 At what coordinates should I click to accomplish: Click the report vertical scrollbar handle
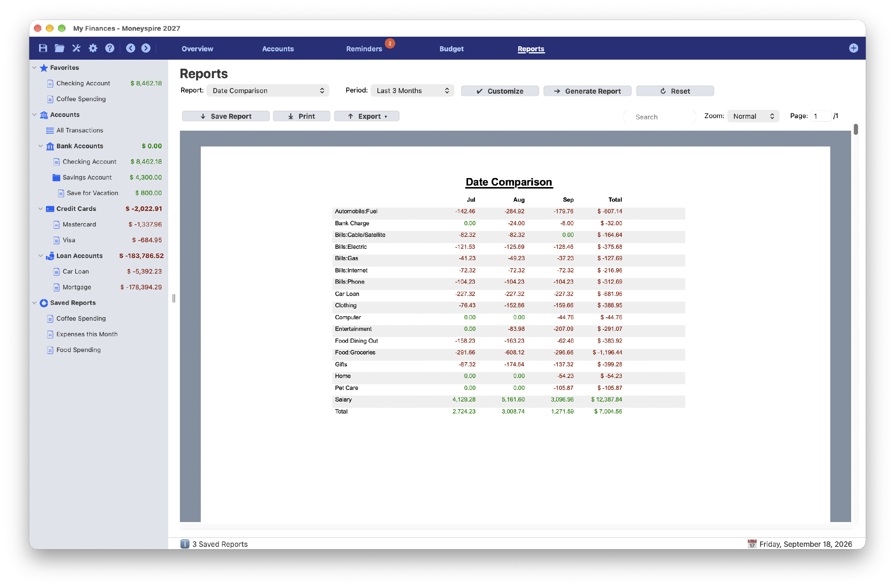tap(856, 129)
